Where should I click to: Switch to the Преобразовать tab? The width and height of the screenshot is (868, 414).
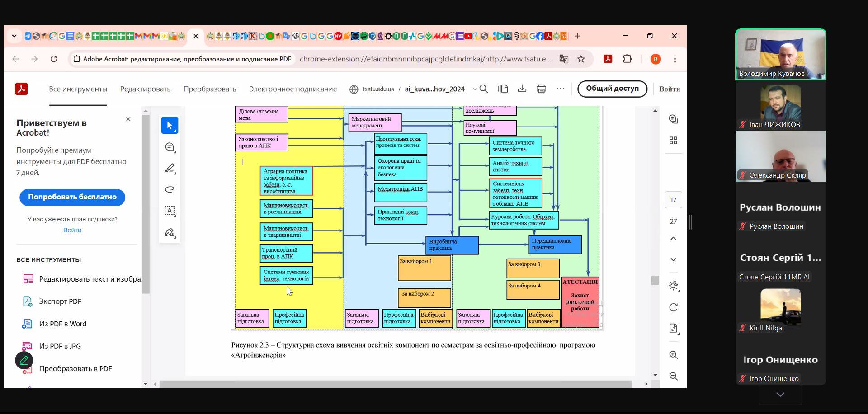(210, 89)
